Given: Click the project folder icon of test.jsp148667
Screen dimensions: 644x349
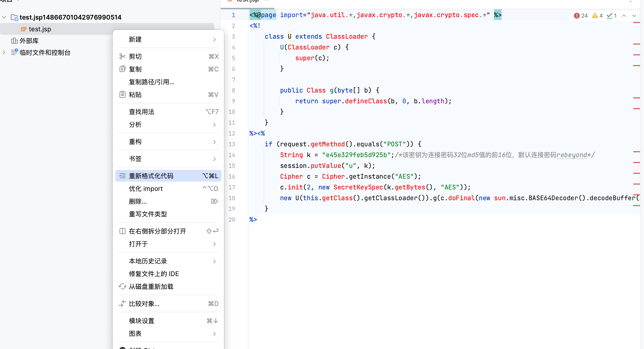Looking at the screenshot, I should point(14,17).
